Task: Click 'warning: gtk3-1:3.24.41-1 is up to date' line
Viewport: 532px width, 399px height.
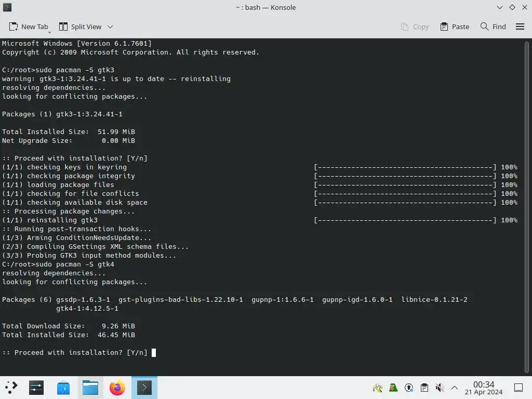Action: 116,79
